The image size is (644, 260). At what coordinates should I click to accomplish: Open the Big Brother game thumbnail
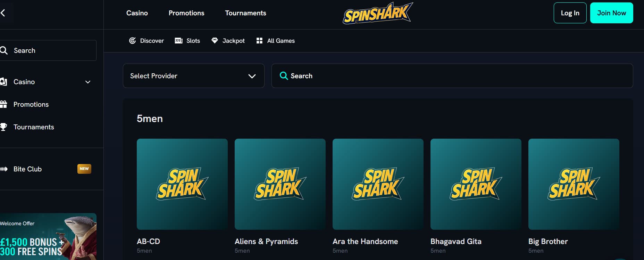pyautogui.click(x=574, y=184)
